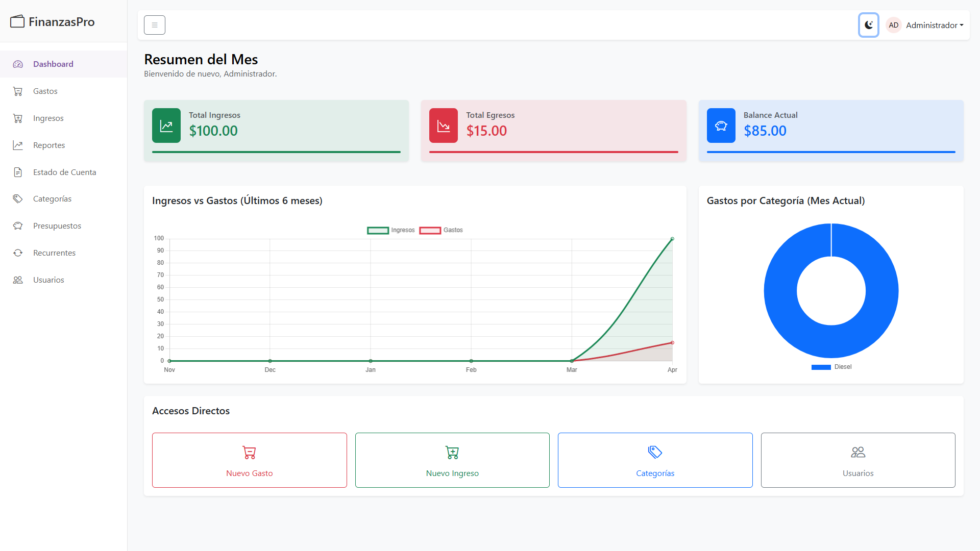Open the Administrador user dropdown
Screen dimensions: 980x551
(x=925, y=25)
